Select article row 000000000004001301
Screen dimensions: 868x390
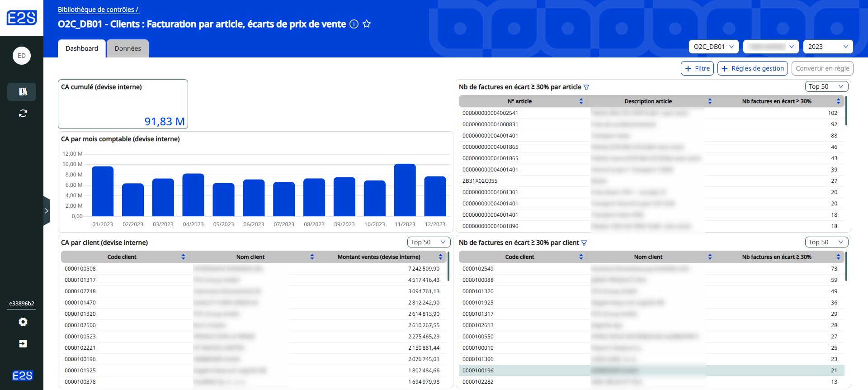tap(651, 192)
